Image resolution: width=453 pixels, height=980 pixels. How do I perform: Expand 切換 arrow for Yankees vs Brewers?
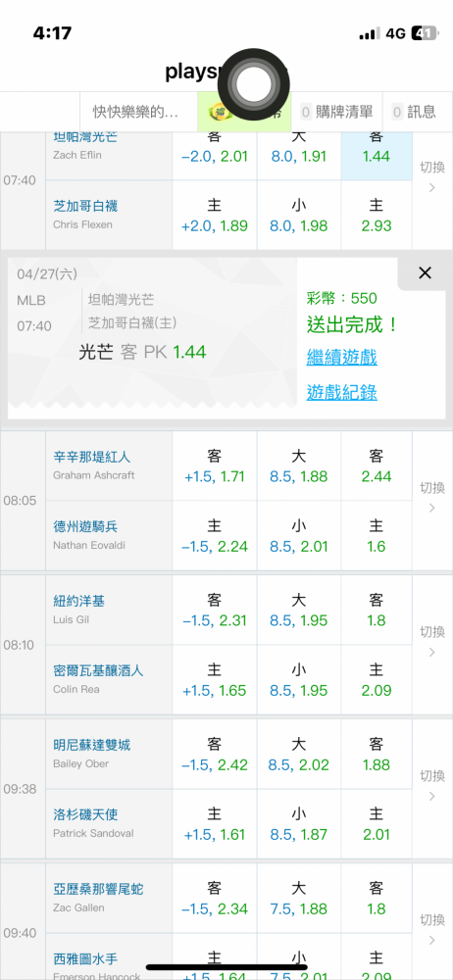coord(431,645)
